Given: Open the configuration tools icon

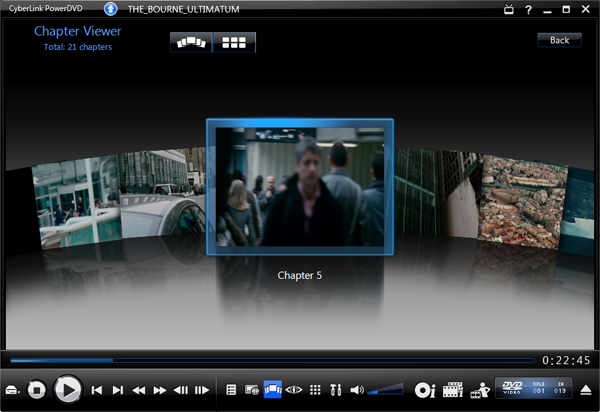Looking at the screenshot, I should (336, 390).
